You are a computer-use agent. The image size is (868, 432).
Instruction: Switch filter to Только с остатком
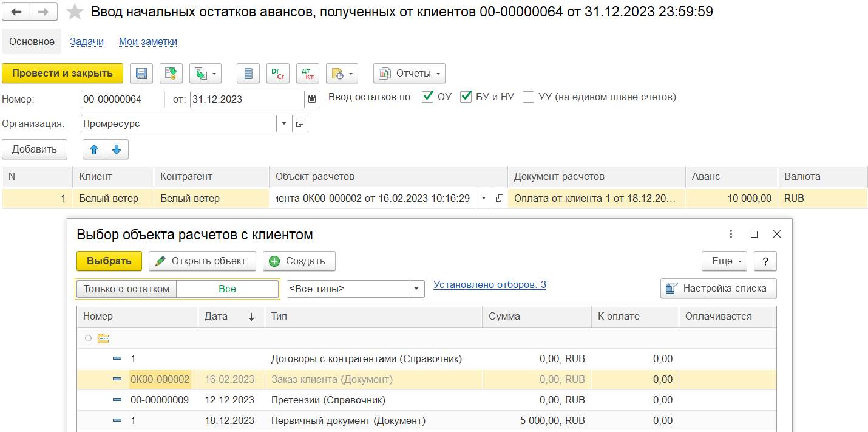pyautogui.click(x=126, y=289)
